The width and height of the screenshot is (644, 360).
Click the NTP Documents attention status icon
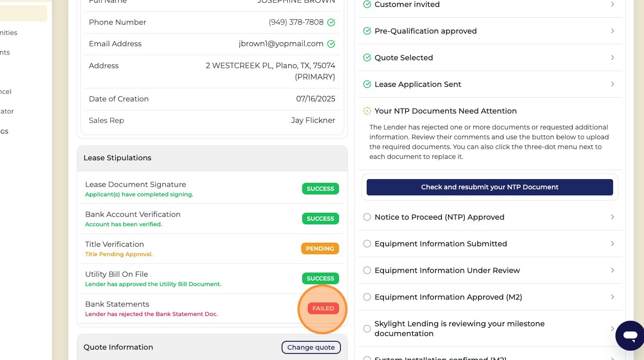click(x=367, y=111)
